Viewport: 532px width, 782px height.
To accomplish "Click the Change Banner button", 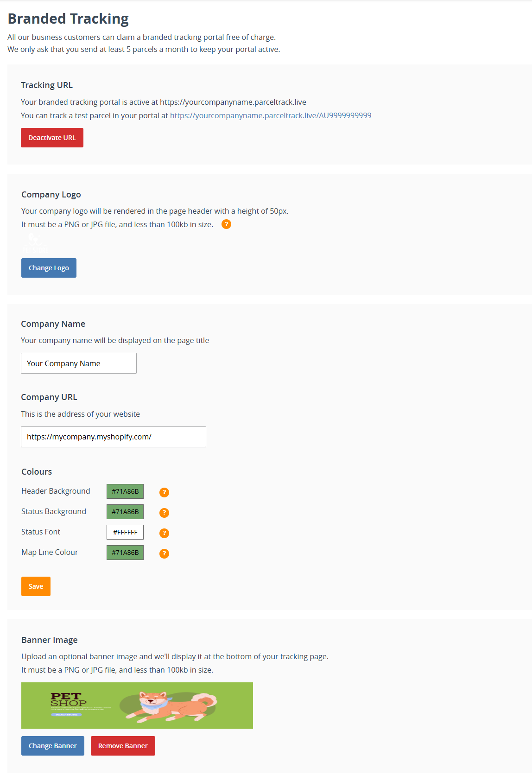I will 53,746.
